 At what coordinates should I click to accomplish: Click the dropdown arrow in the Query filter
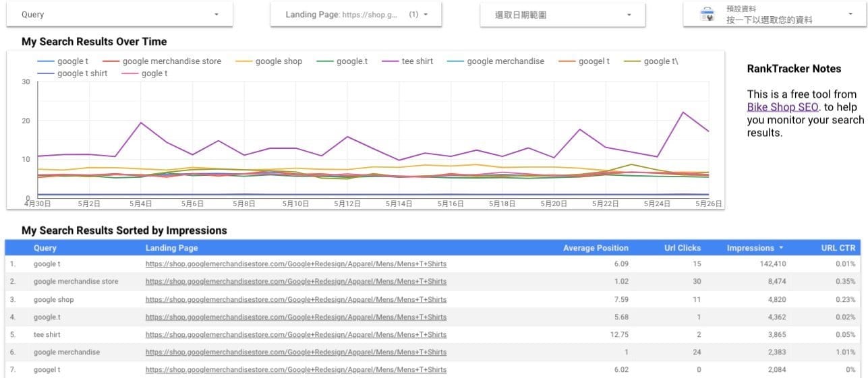click(x=216, y=14)
